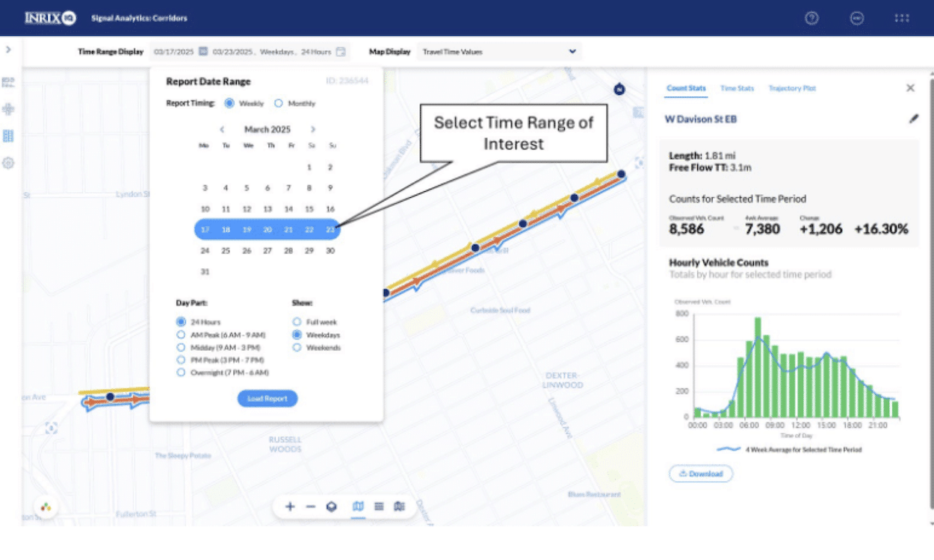Pick March 24 in the calendar

(x=205, y=251)
